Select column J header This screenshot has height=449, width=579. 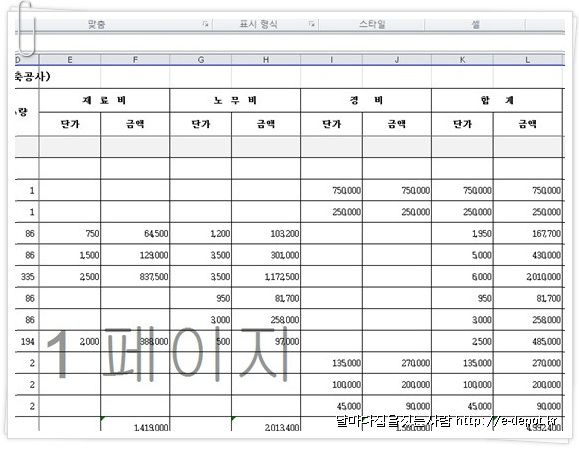397,60
